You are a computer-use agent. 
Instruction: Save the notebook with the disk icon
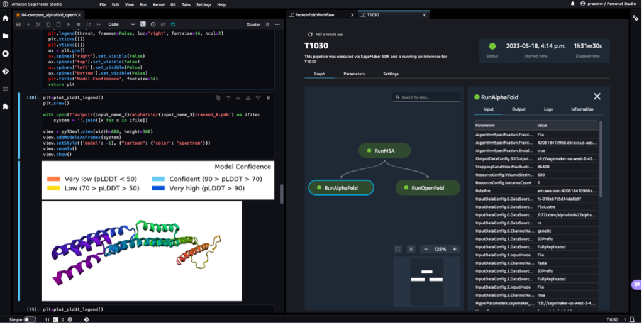18,25
